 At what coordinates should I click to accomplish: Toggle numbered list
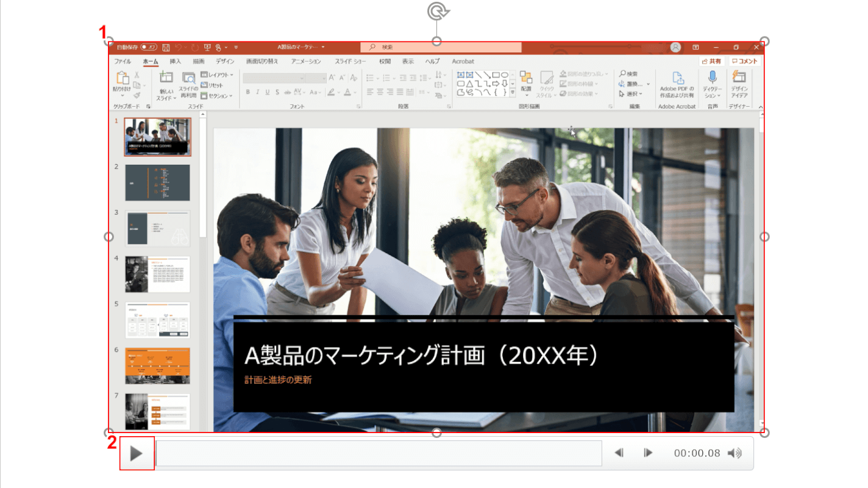click(388, 78)
